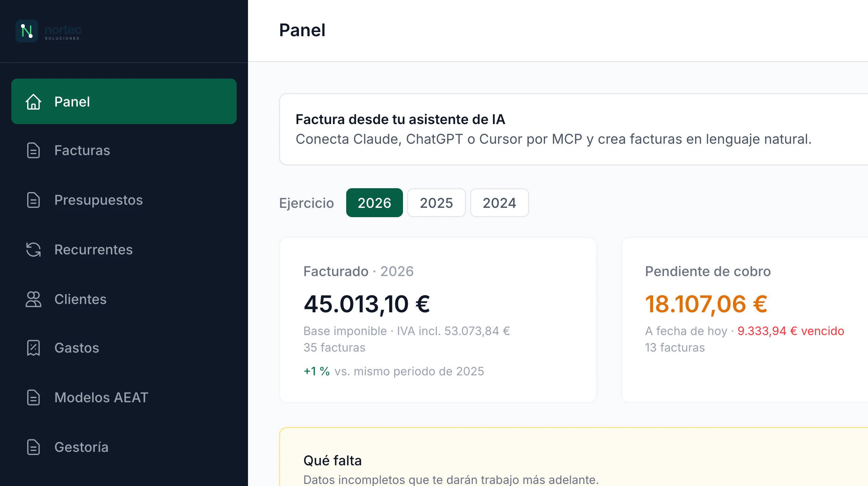Screen dimensions: 868x486
Task: Click the 'Factura desde tu asistente de IA' heading
Action: tap(400, 119)
